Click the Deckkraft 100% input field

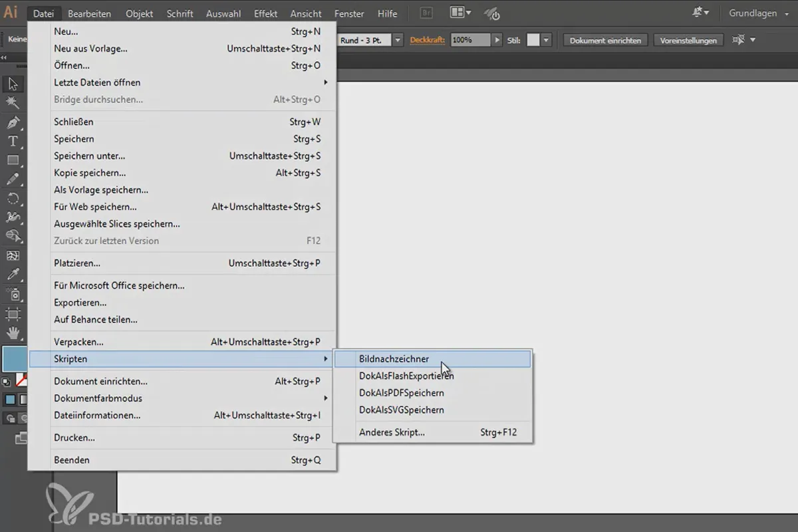(469, 40)
